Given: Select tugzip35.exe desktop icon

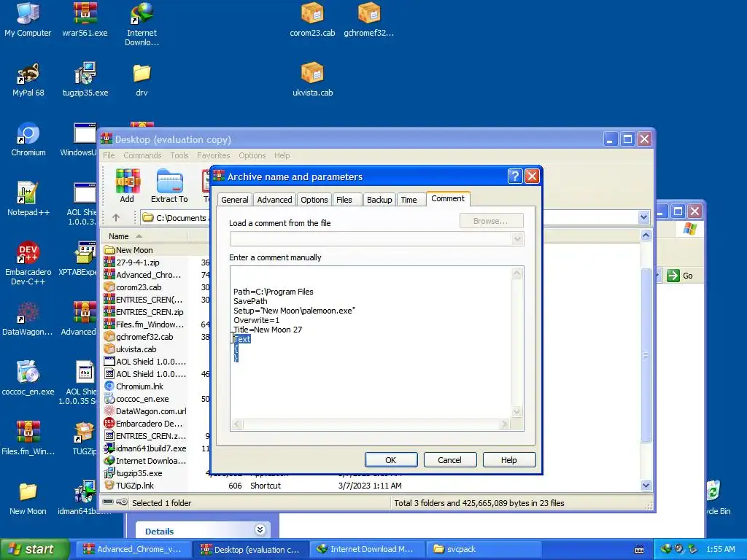Looking at the screenshot, I should point(85,79).
